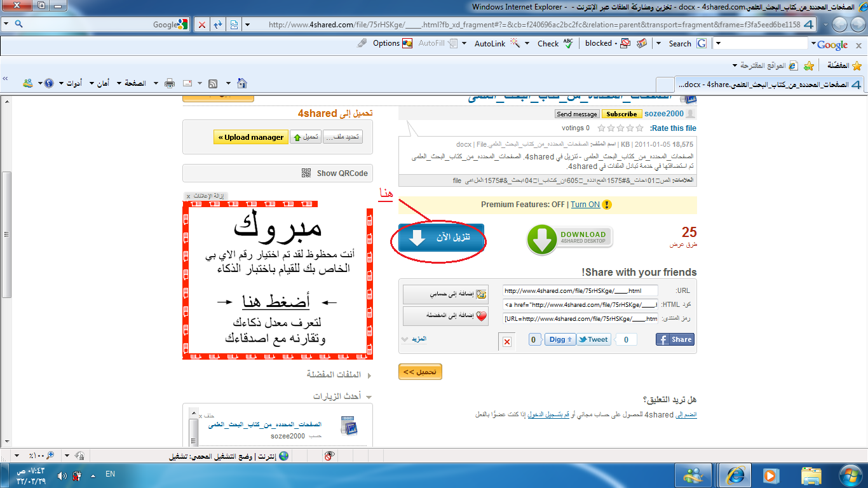Click the Compatibility View page icon
This screenshot has height=488, width=868.
click(234, 25)
